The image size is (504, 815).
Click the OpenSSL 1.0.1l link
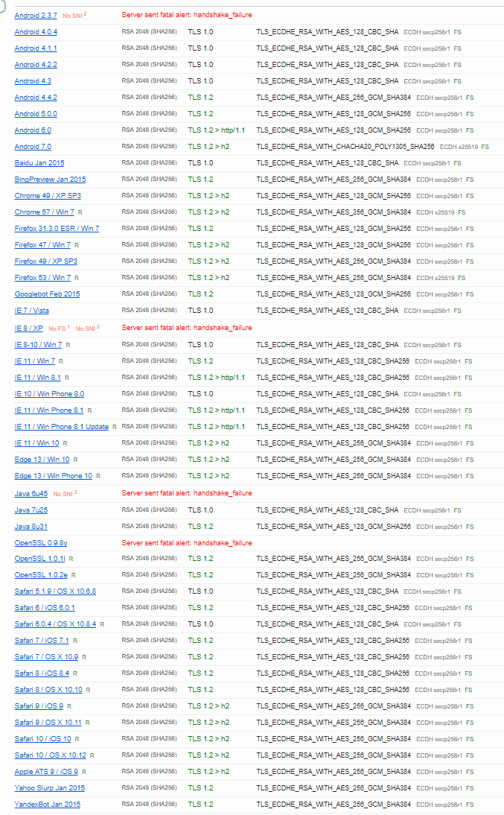coord(40,559)
